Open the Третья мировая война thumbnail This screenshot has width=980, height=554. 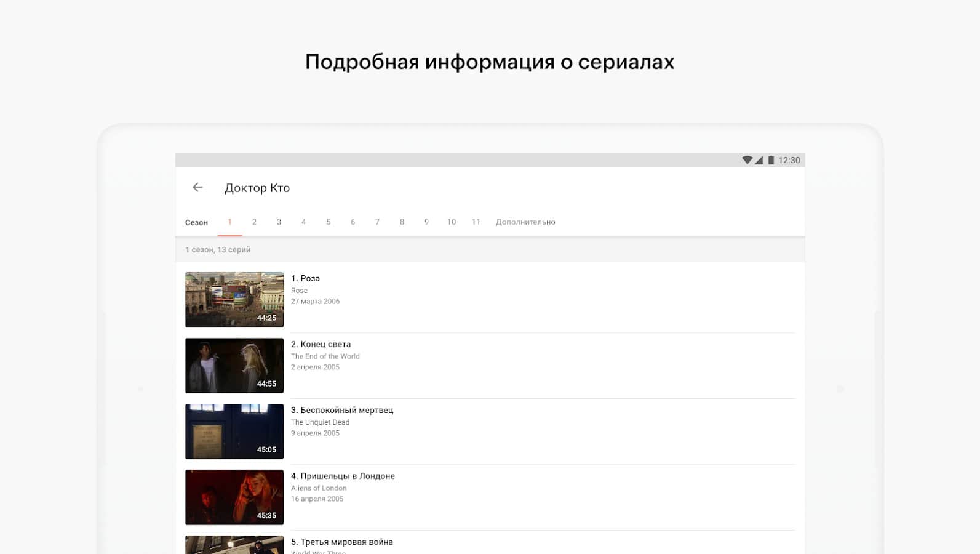(x=234, y=545)
